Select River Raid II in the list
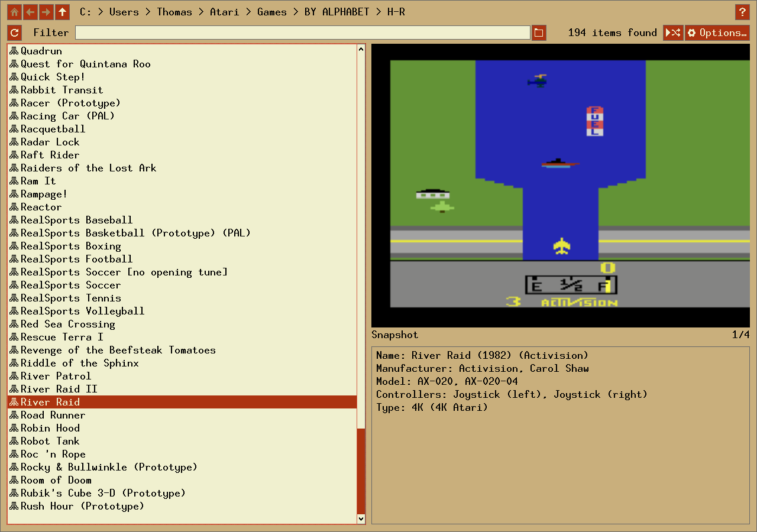Screen dimensions: 757x532 point(182,389)
